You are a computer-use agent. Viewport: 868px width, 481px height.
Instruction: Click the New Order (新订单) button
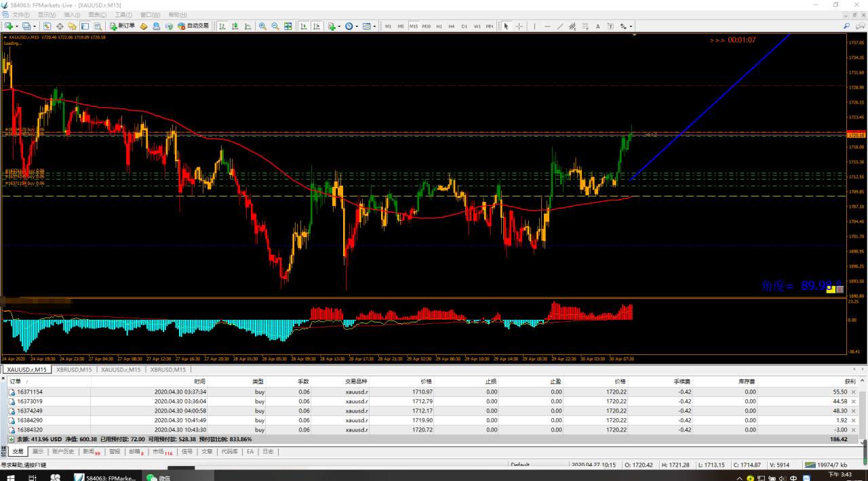[x=123, y=26]
